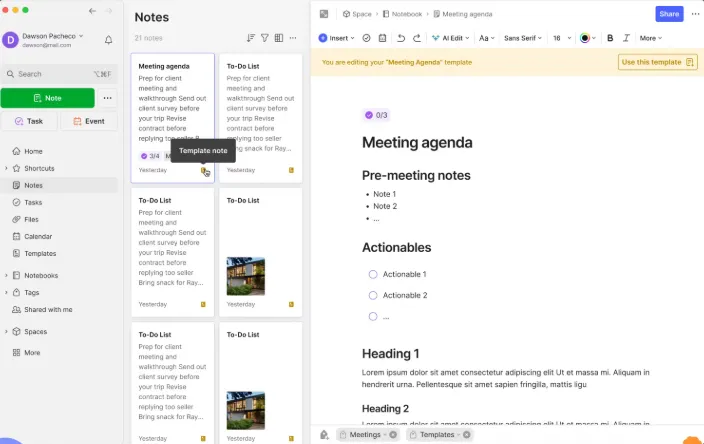Open editor more options ellipsis

point(695,14)
